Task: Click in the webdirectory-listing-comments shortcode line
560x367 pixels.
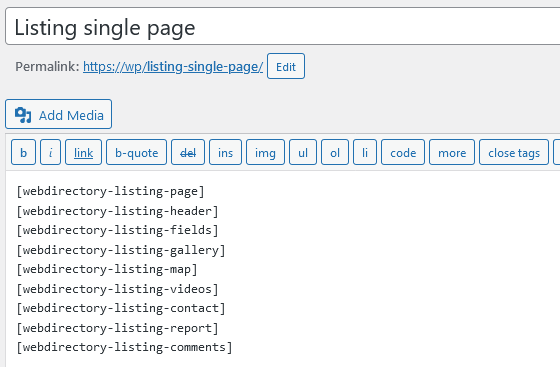Action: [124, 347]
